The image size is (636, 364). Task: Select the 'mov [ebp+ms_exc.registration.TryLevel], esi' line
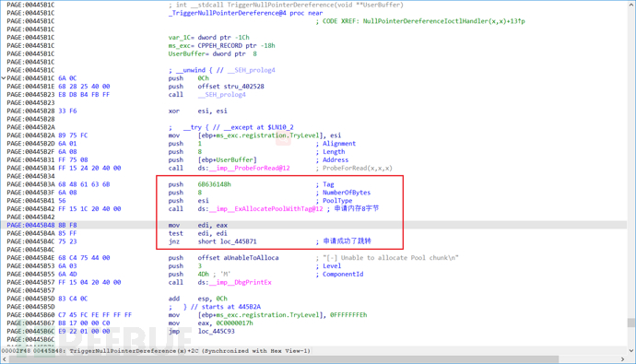click(x=254, y=135)
